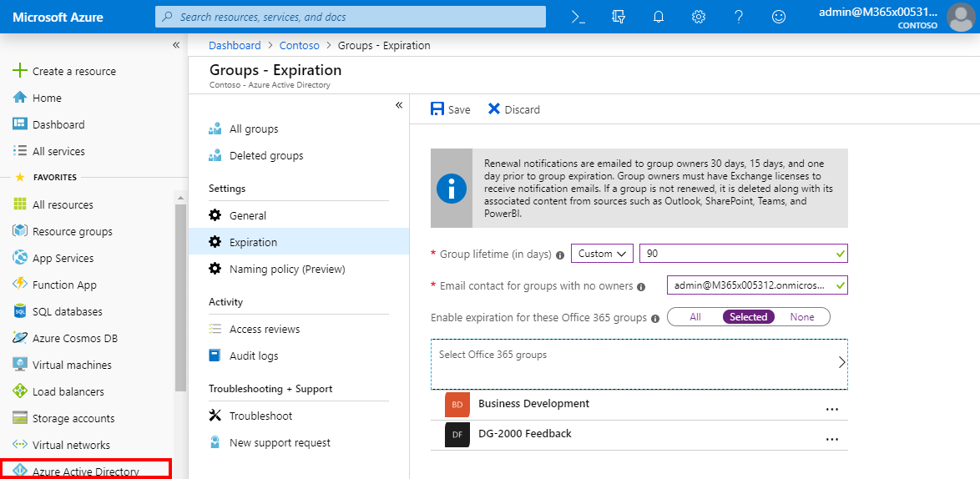Choose the Selected expiration option
Viewport: 980px width, 479px height.
[748, 317]
